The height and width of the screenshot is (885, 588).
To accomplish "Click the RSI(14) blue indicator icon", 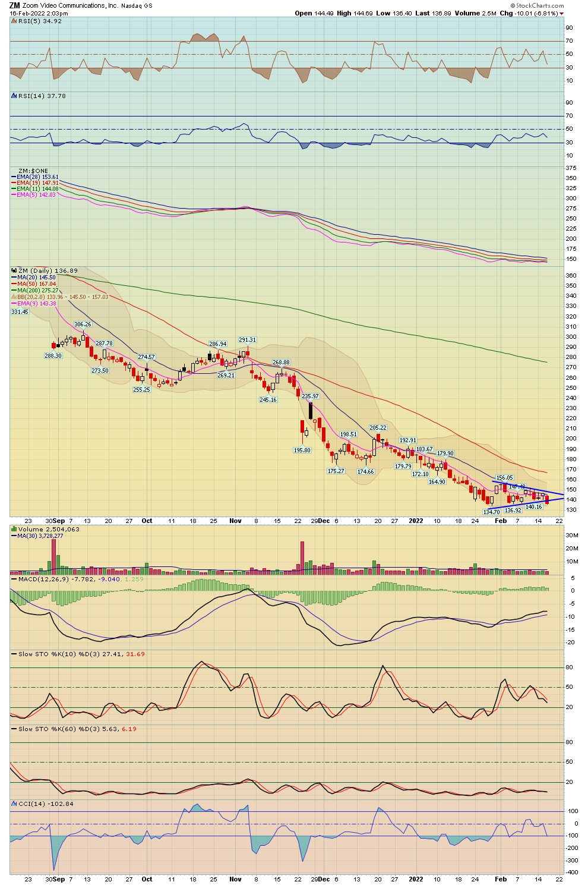I will (14, 96).
